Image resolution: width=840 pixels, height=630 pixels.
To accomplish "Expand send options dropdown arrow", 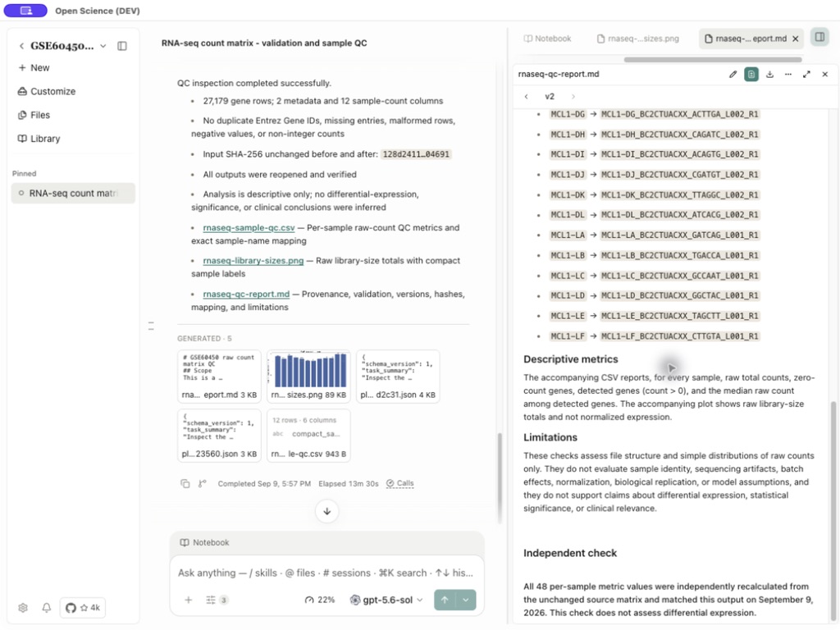I will 466,600.
